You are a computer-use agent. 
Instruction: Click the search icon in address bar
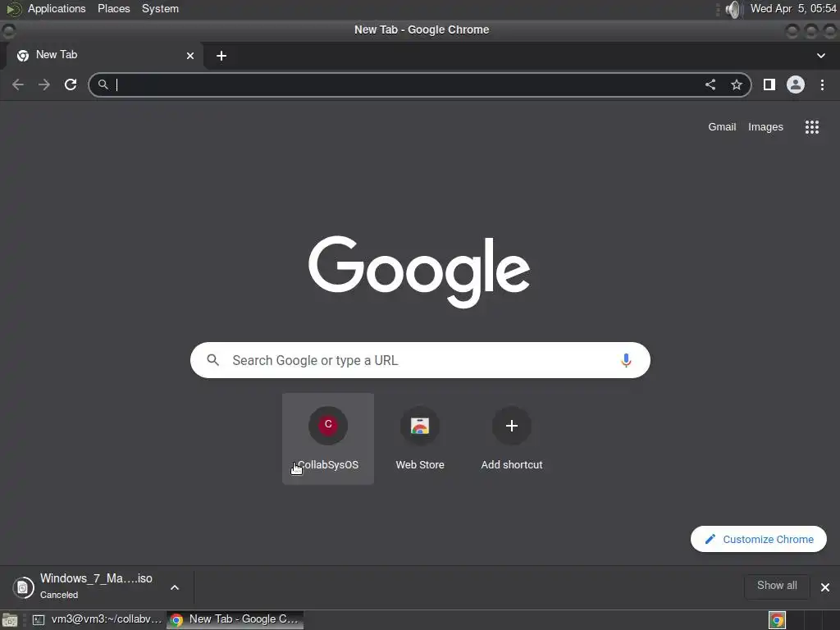(x=103, y=84)
